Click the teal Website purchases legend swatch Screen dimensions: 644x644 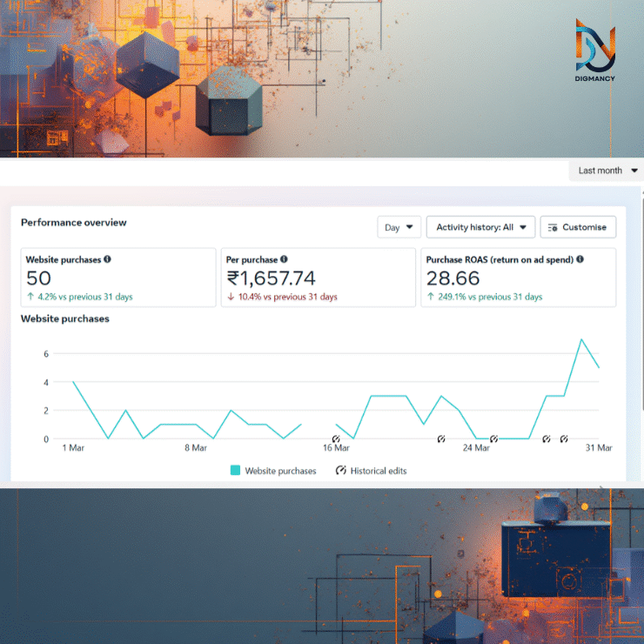point(235,471)
